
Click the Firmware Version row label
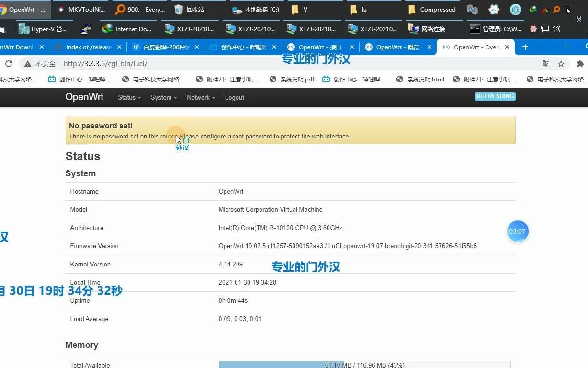94,246
